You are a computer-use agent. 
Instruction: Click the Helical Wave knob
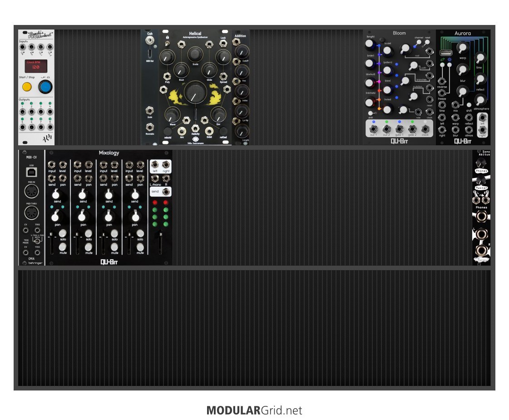(173, 114)
